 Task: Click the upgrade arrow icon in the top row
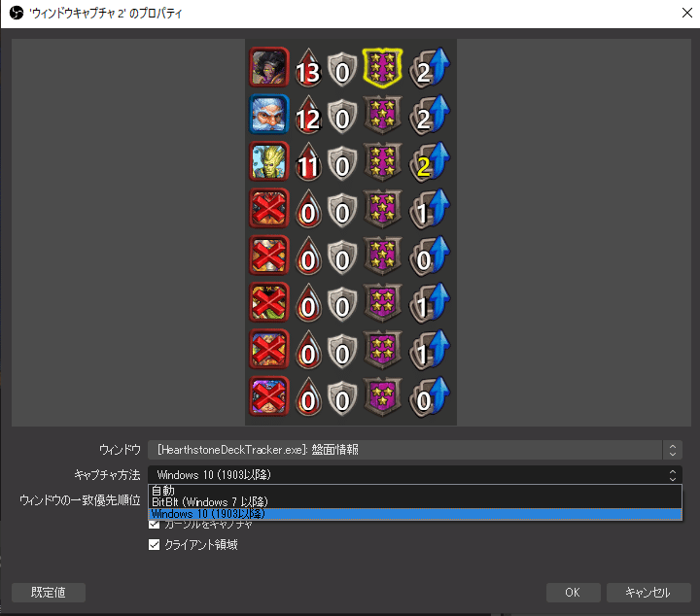430,68
